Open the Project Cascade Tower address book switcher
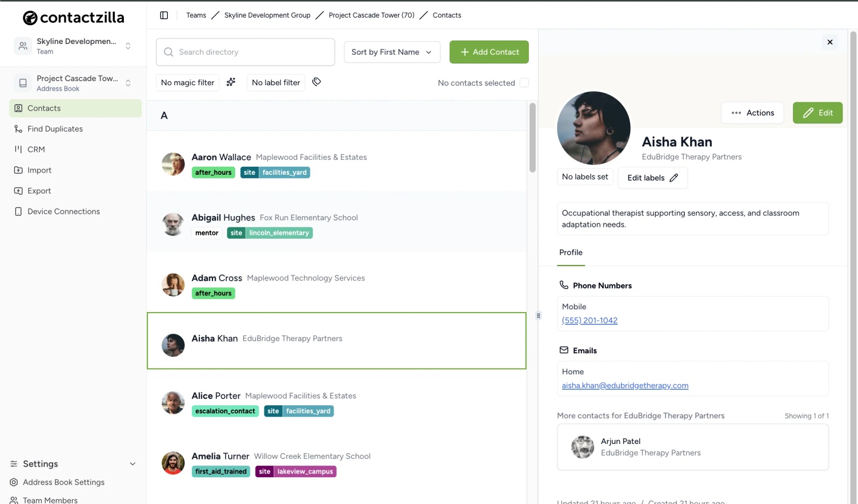 73,83
